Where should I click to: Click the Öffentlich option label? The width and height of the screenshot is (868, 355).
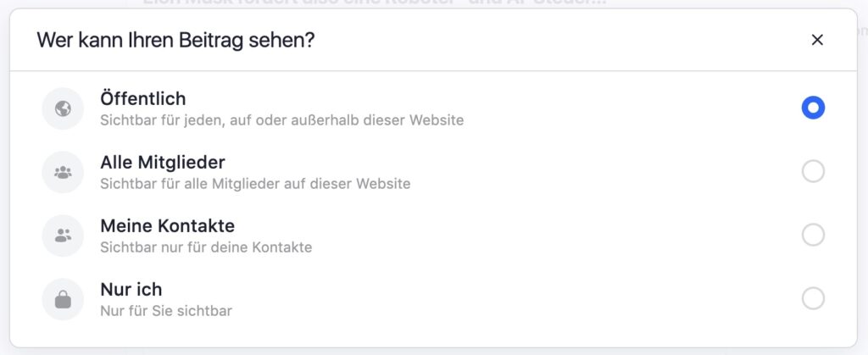[x=142, y=98]
